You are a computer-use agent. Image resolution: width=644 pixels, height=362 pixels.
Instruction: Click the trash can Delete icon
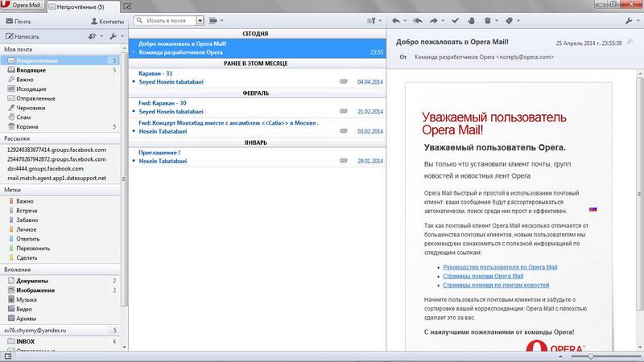tap(488, 21)
